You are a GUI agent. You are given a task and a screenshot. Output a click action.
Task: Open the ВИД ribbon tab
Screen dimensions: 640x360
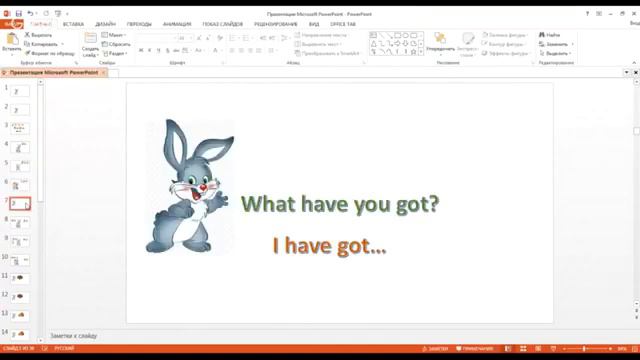tap(314, 24)
